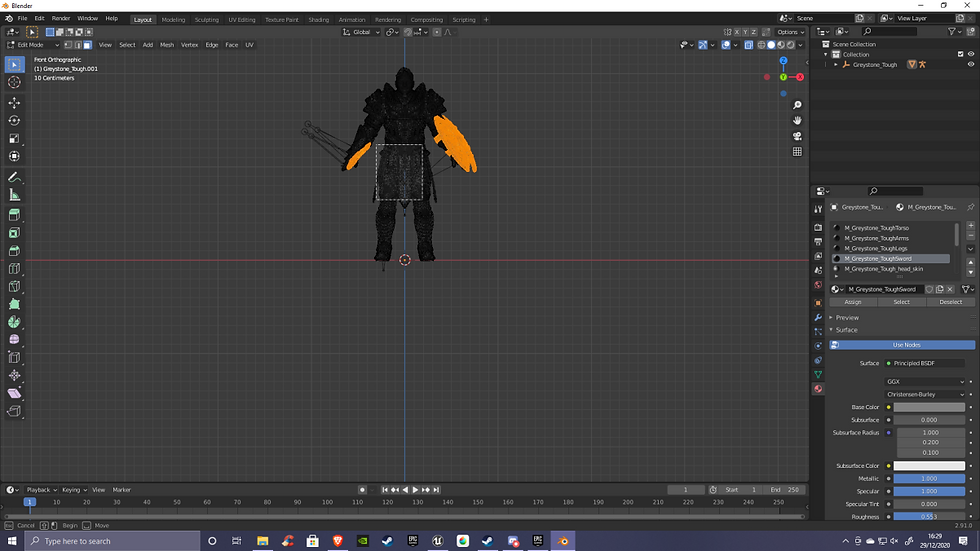Click the Assign material button
The image size is (980, 551).
pos(852,302)
